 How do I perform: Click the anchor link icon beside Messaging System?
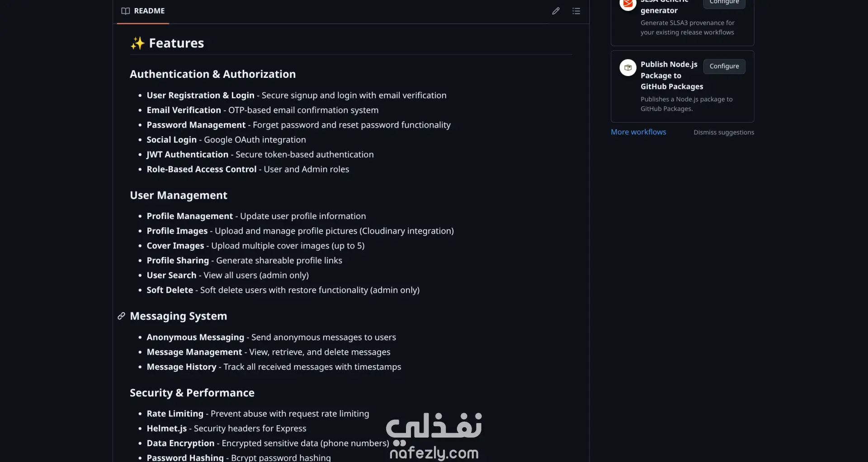coord(121,316)
